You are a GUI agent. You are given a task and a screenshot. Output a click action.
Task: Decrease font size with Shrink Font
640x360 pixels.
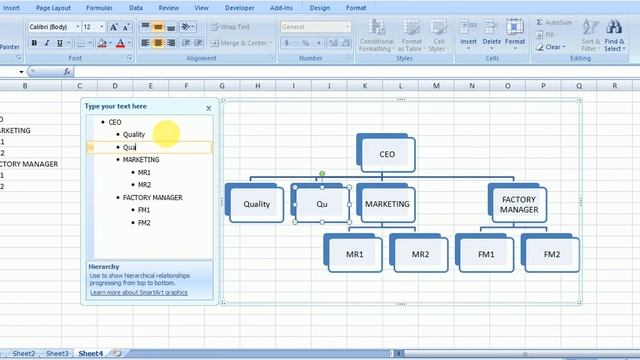pos(126,27)
